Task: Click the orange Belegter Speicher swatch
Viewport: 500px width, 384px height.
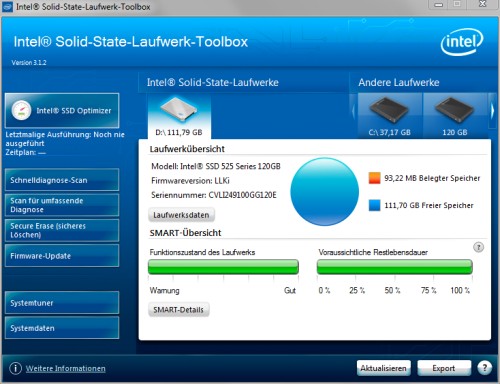Action: click(x=374, y=178)
